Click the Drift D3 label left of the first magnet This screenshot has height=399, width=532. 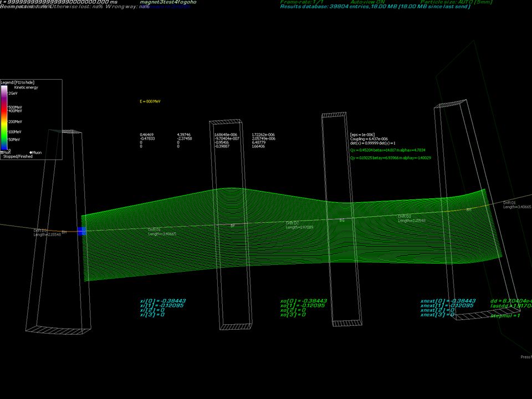pyautogui.click(x=40, y=231)
